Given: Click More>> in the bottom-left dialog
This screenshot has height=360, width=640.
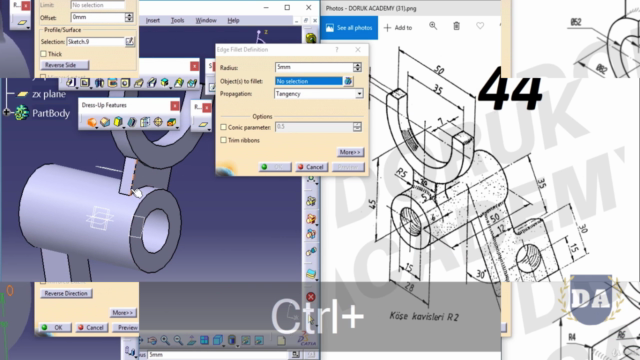Looking at the screenshot, I should (123, 313).
